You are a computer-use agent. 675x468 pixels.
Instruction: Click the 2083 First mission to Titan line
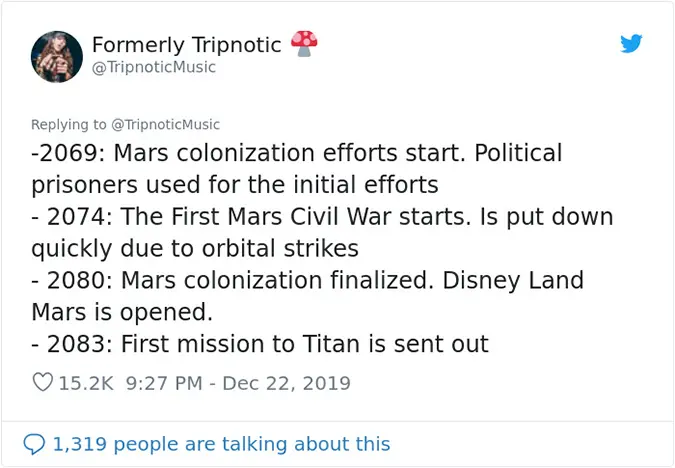(260, 345)
